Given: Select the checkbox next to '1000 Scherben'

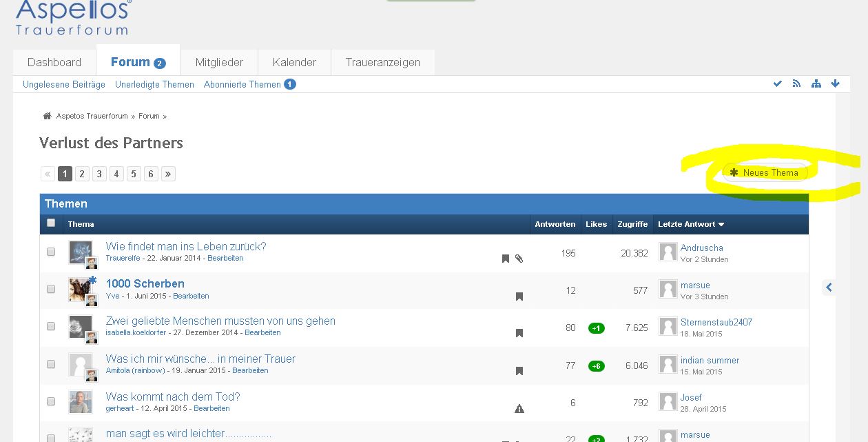Looking at the screenshot, I should (51, 290).
